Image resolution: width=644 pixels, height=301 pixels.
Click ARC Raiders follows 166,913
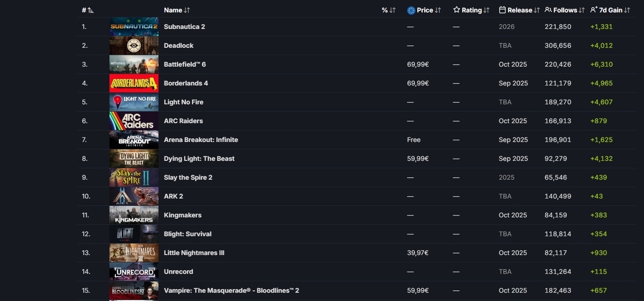click(x=558, y=121)
